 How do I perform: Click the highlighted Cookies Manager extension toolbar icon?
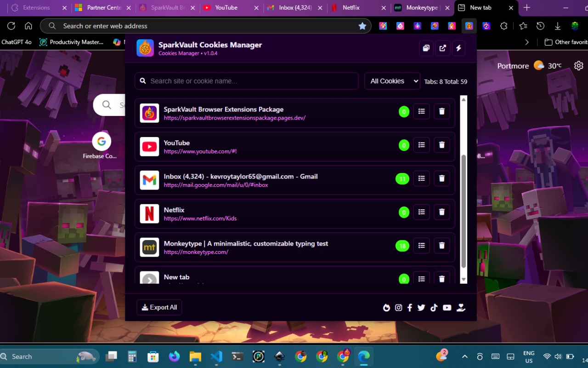point(469,26)
